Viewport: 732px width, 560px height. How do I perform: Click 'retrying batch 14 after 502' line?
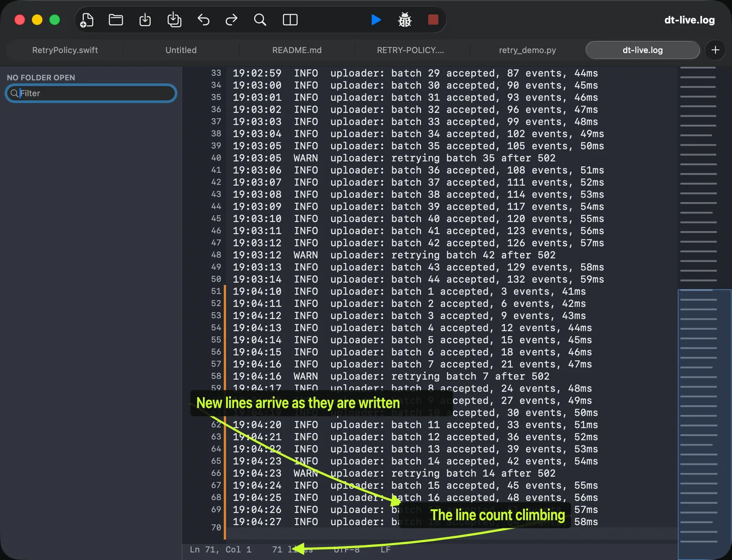click(x=394, y=473)
